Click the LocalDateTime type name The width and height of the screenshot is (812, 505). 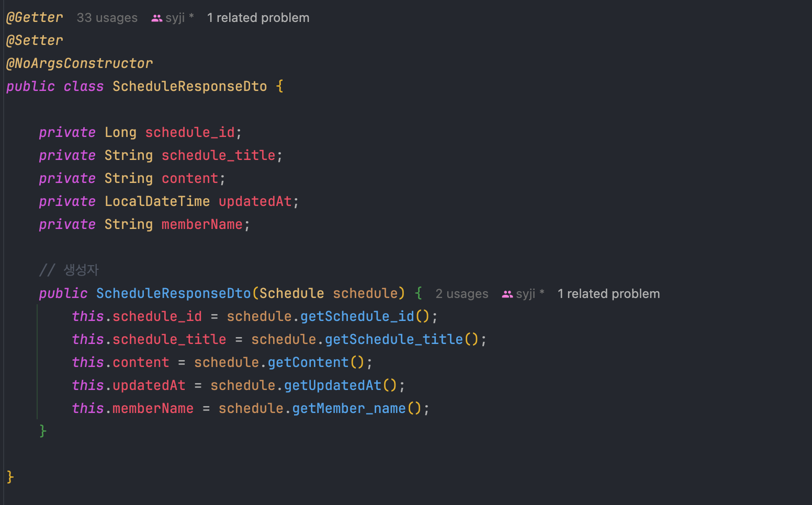pos(157,201)
